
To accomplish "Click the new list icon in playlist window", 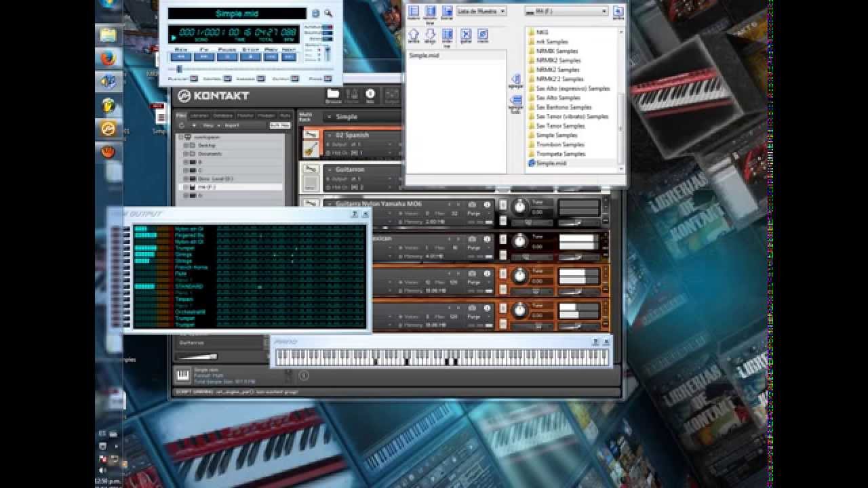I will click(x=414, y=12).
